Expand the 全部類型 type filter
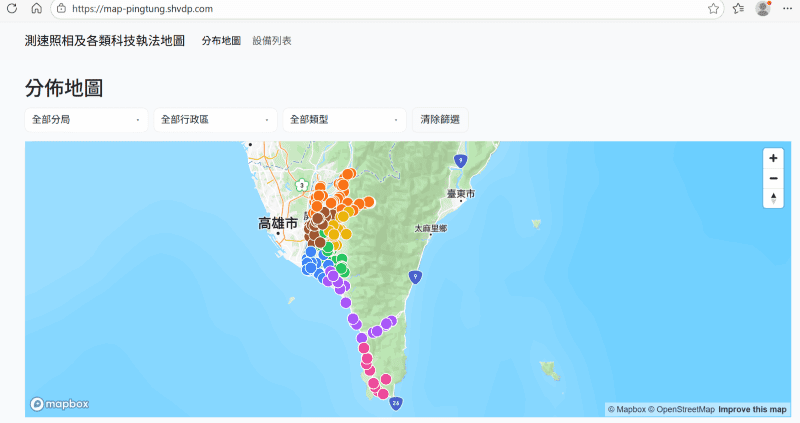 point(344,120)
